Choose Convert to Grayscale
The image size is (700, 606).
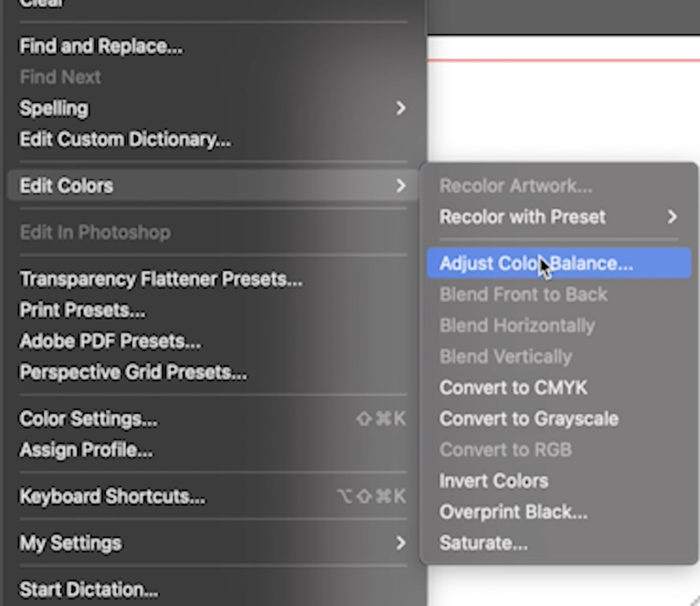click(529, 419)
